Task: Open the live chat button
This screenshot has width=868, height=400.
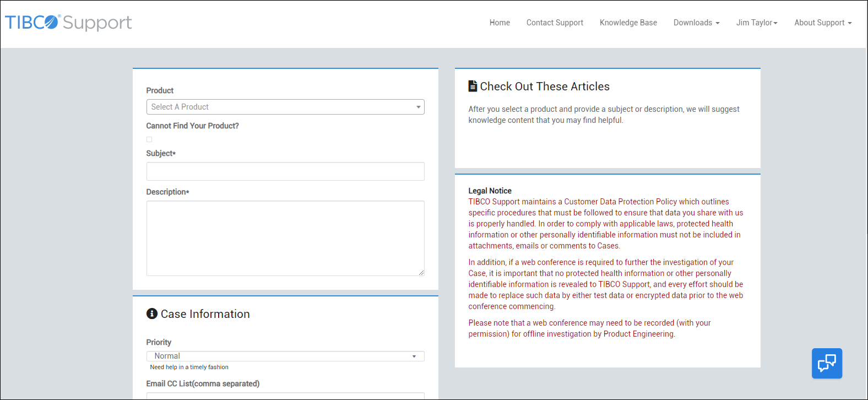Action: (827, 363)
